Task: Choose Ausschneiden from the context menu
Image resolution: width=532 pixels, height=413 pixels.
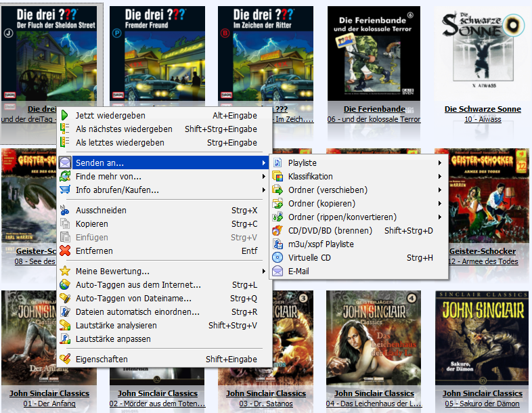Action: tap(164, 211)
